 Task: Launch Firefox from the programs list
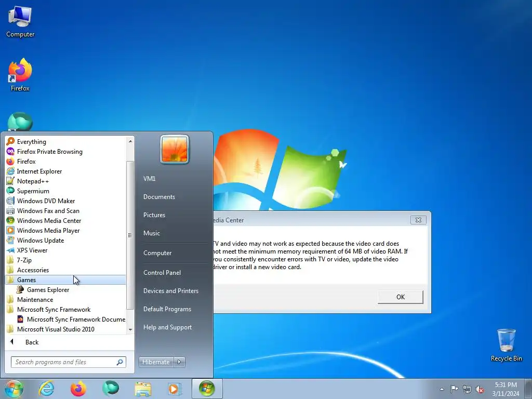pos(65,162)
